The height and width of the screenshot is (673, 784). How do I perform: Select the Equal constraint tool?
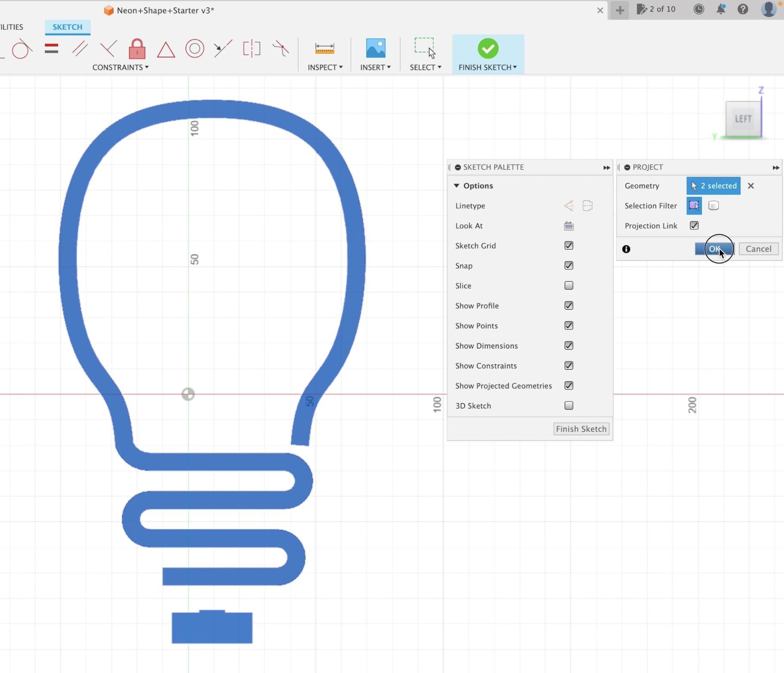pos(51,48)
